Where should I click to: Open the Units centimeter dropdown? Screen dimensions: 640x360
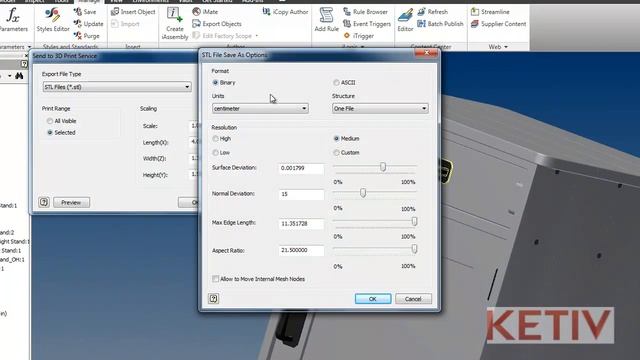[260, 109]
